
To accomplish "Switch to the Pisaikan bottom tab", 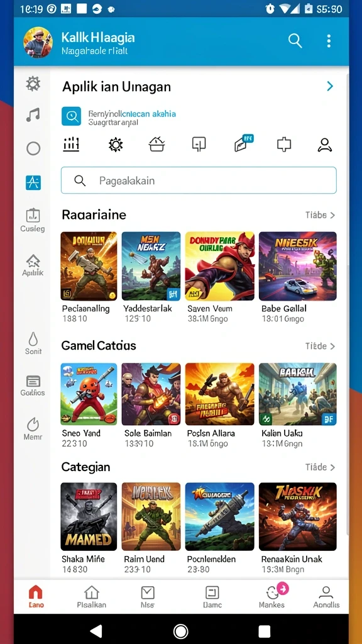I will pos(92,597).
